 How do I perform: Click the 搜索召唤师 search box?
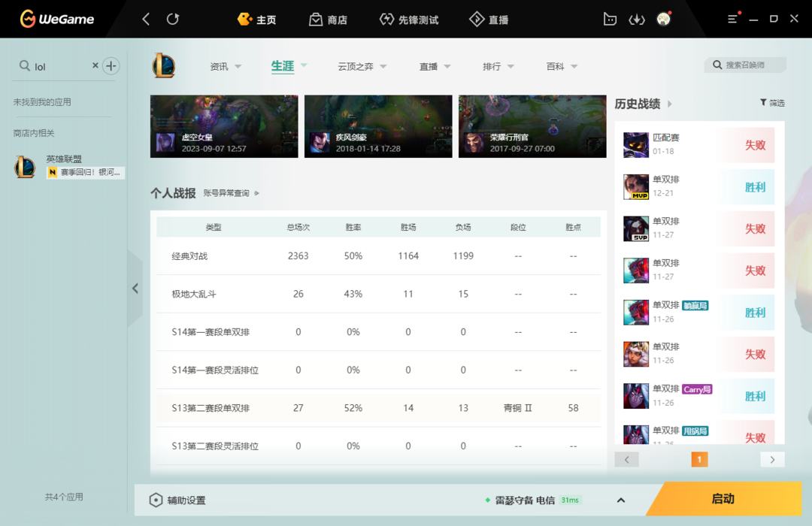pos(744,65)
